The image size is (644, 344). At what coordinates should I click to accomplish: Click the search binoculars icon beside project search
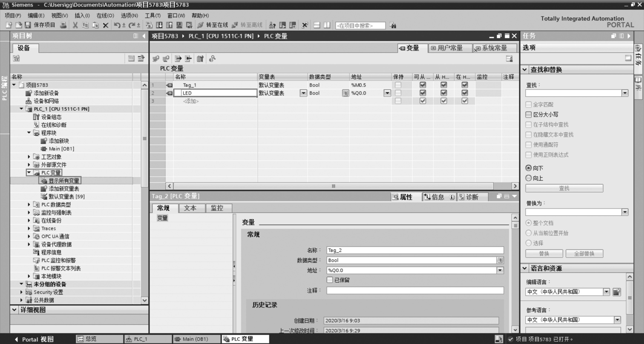pos(393,25)
